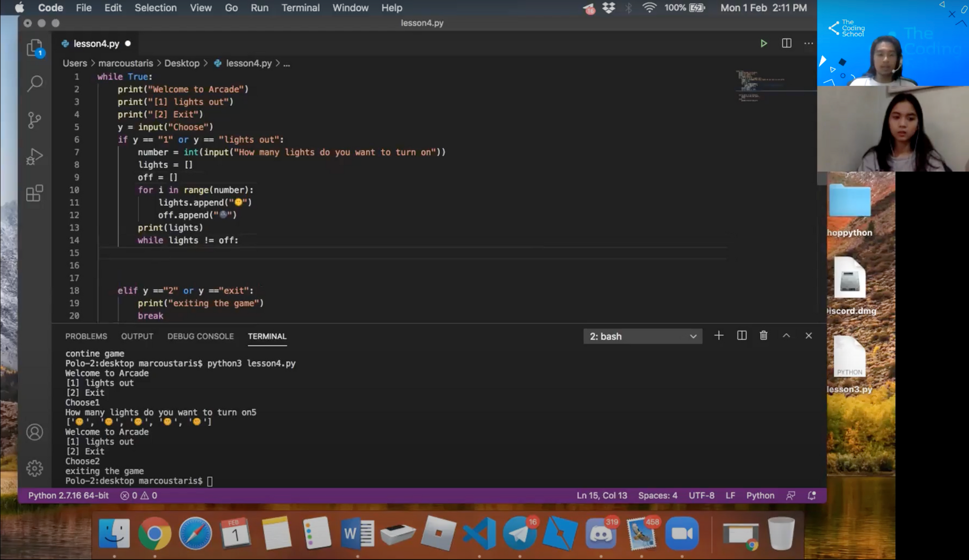Split the editor with the split icon
This screenshot has width=969, height=560.
pos(786,43)
